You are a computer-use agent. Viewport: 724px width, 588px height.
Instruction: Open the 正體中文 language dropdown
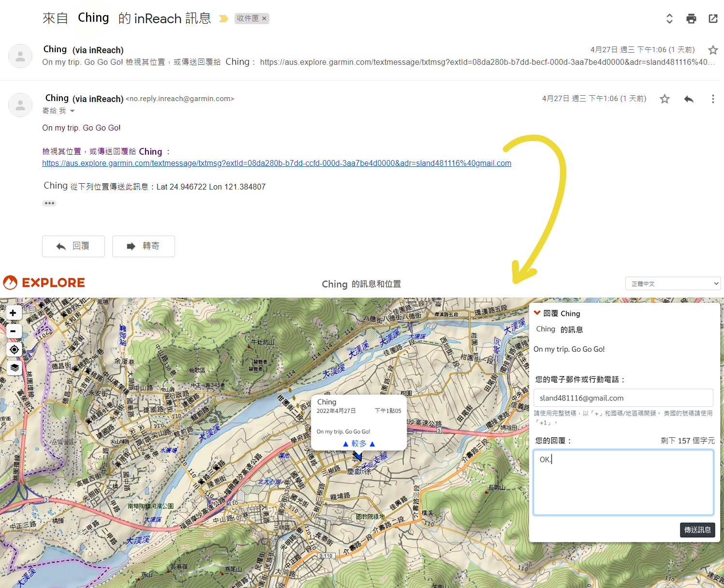coord(673,283)
